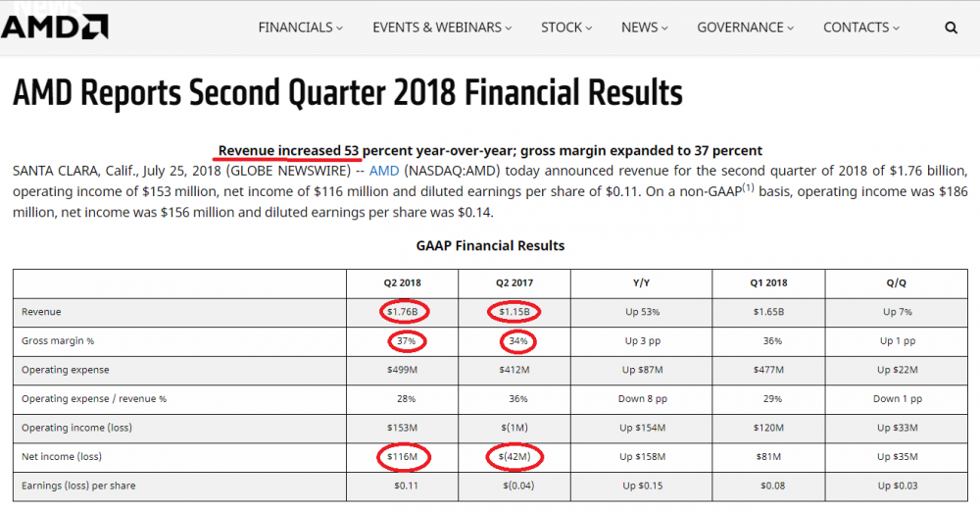Open the search magnifier icon

(x=952, y=27)
